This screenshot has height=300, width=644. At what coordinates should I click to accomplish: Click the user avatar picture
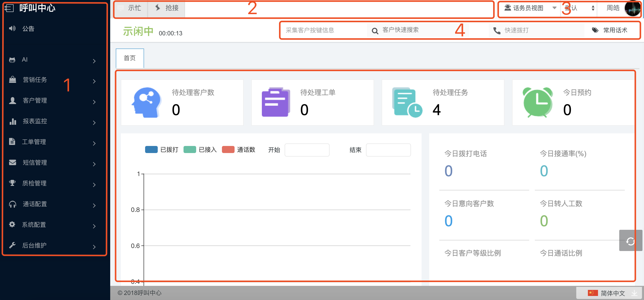pos(632,8)
